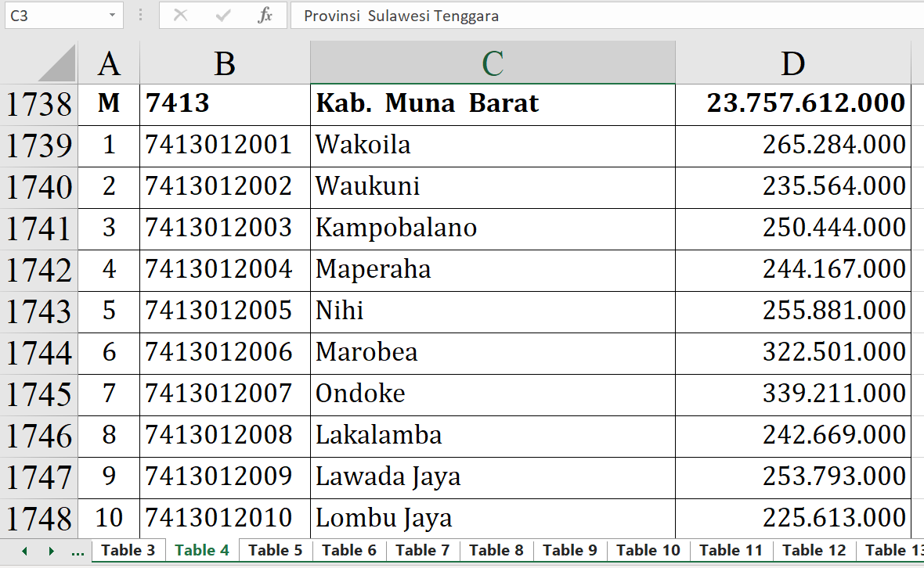Select the cell containing Kampobalano

point(493,228)
